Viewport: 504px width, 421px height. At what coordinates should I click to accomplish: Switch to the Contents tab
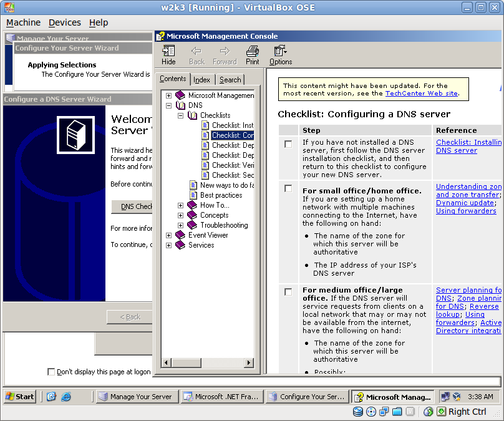coord(173,79)
